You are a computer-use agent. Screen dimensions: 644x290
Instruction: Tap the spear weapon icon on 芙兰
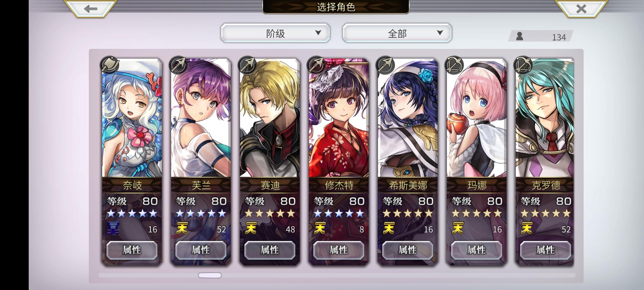(x=178, y=65)
